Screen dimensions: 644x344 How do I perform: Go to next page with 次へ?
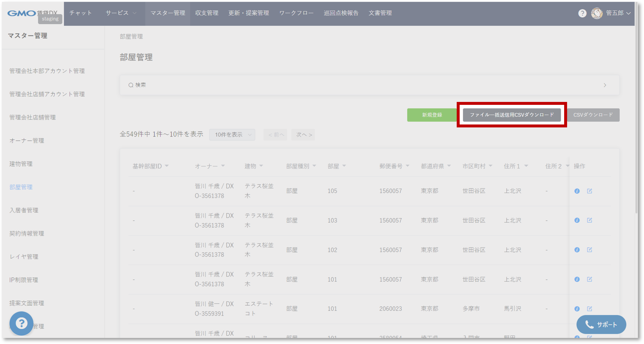[303, 135]
